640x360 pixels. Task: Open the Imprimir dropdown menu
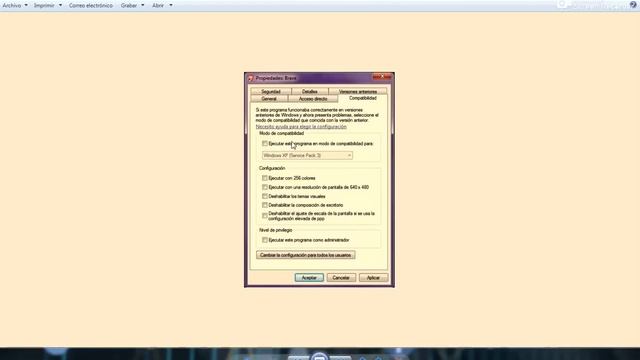pos(48,5)
